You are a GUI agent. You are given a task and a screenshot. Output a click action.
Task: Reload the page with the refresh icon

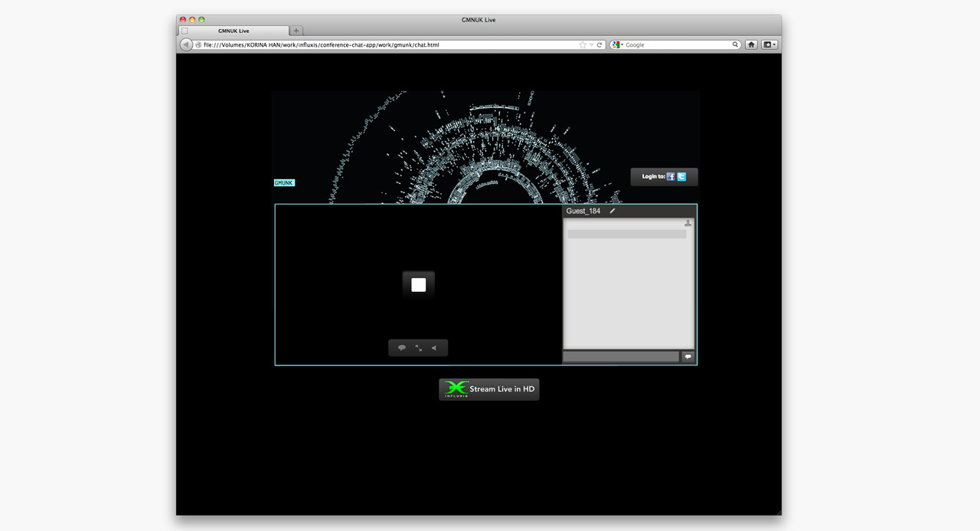click(x=599, y=45)
